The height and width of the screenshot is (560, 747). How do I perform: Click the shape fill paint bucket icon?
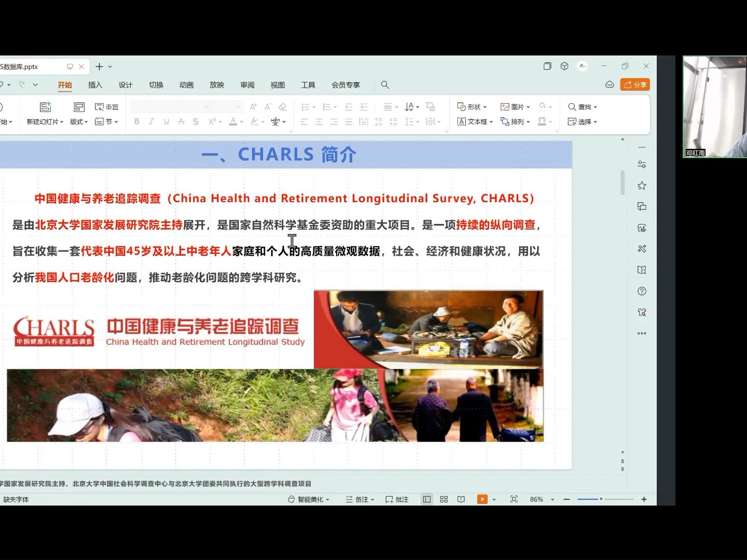tap(542, 106)
